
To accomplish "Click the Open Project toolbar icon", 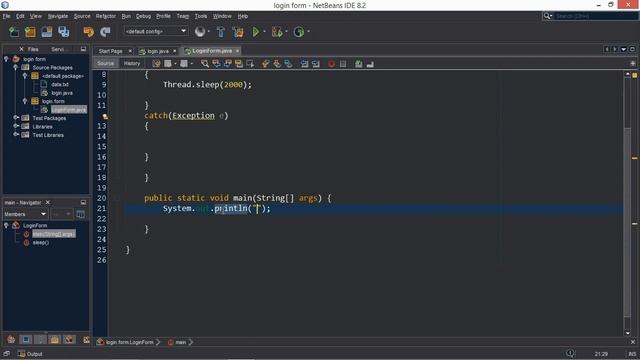I will pyautogui.click(x=47, y=32).
